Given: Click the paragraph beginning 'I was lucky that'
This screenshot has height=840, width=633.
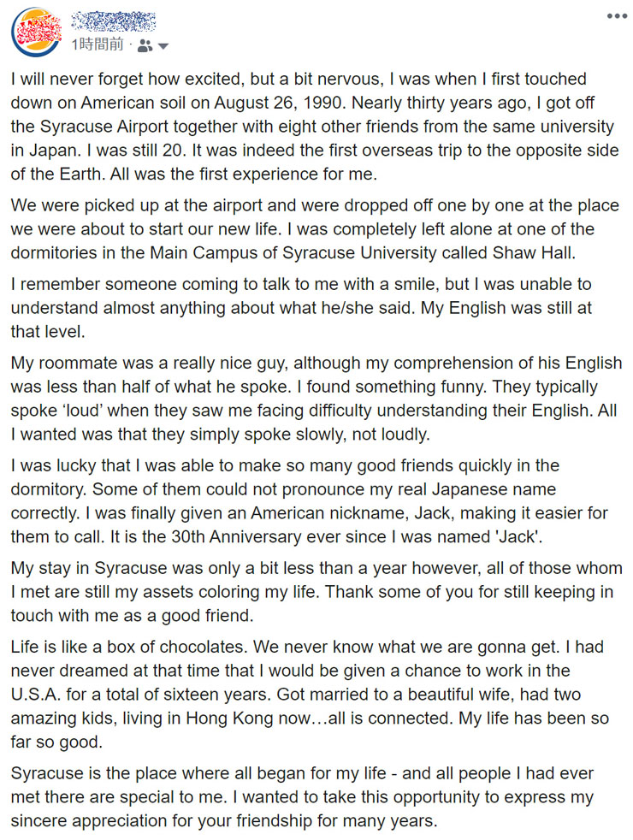Looking at the screenshot, I should coord(310,501).
